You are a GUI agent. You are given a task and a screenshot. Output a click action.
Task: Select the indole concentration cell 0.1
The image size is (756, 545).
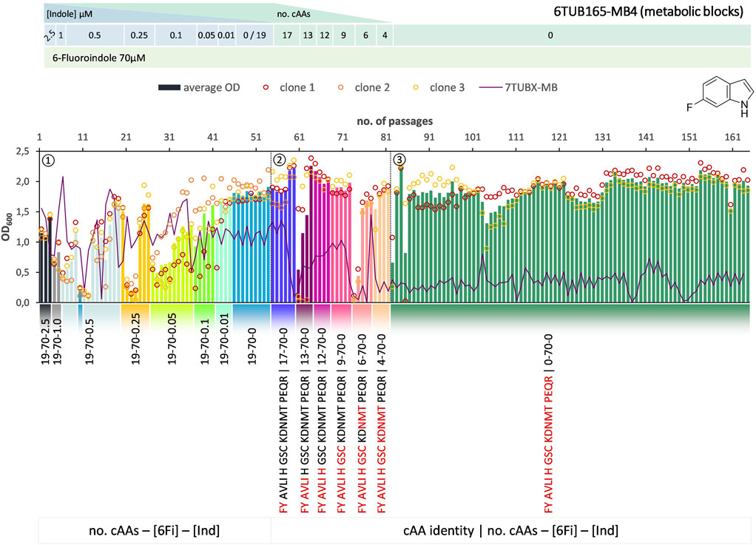176,35
